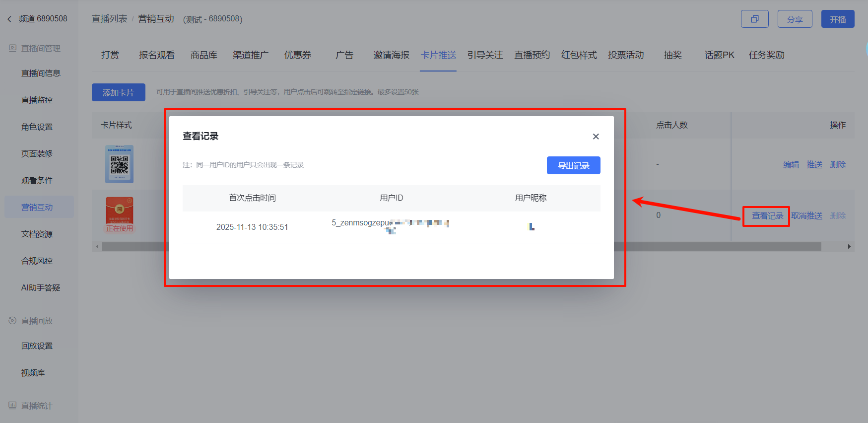Viewport: 868px width, 423px height.
Task: Click the left arrow of the horizontal scrollbar
Action: tap(97, 246)
